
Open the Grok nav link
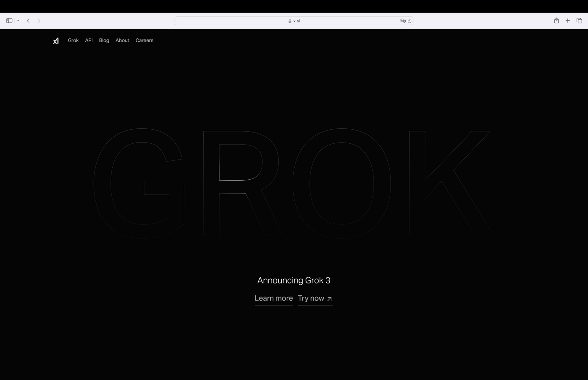(73, 41)
